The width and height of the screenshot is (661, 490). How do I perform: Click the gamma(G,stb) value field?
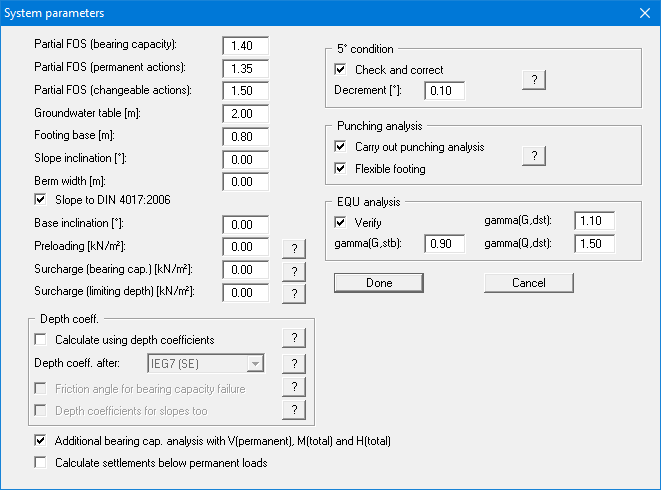tap(445, 243)
